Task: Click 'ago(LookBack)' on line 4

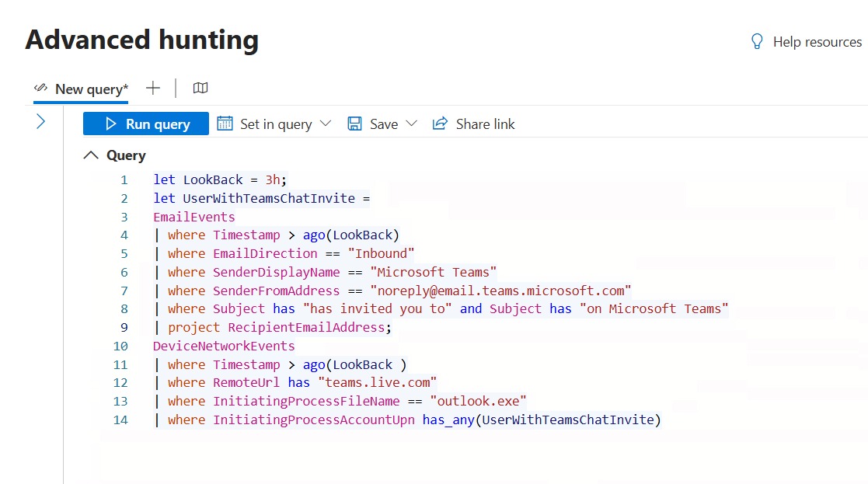Action: (x=351, y=235)
